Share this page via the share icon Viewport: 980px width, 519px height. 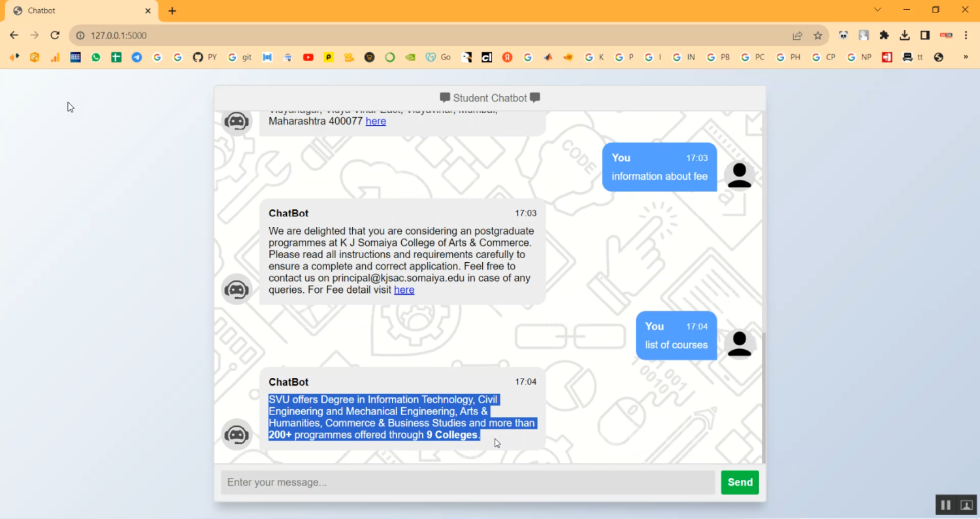point(798,35)
